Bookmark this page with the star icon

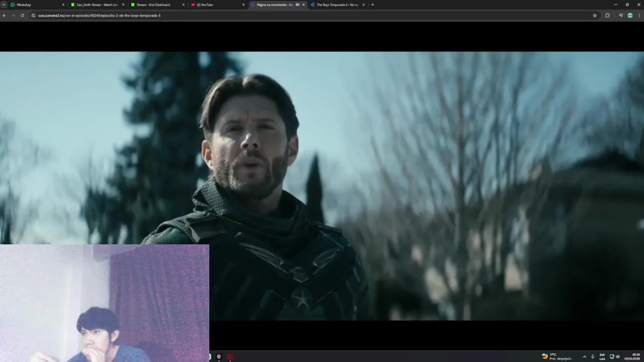point(595,16)
